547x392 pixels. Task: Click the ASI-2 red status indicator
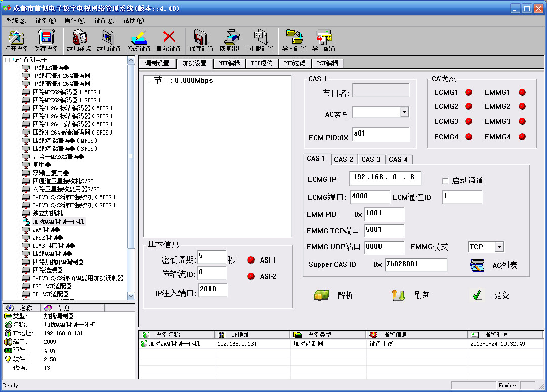[x=251, y=276]
